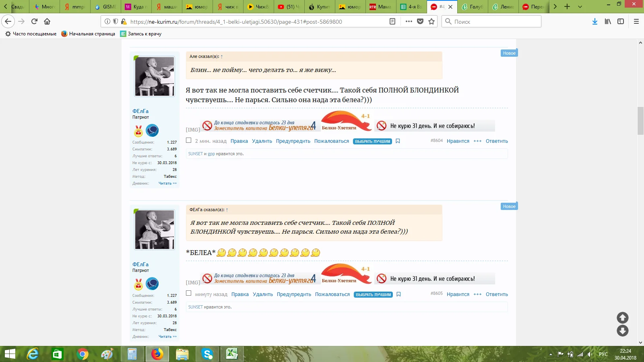Expand more options for post #8605
Screen dimensions: 644x362
coord(477,294)
